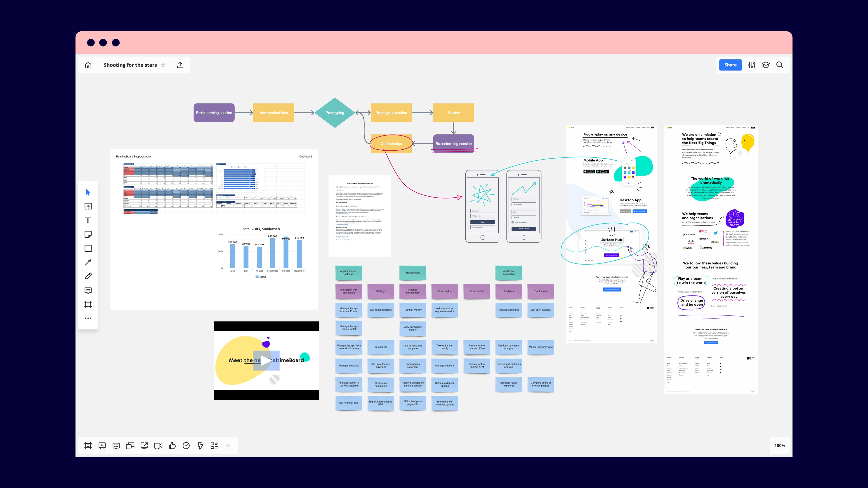Click the export/share icon in breadcrumb
Screen dimensions: 868x488
[180, 65]
